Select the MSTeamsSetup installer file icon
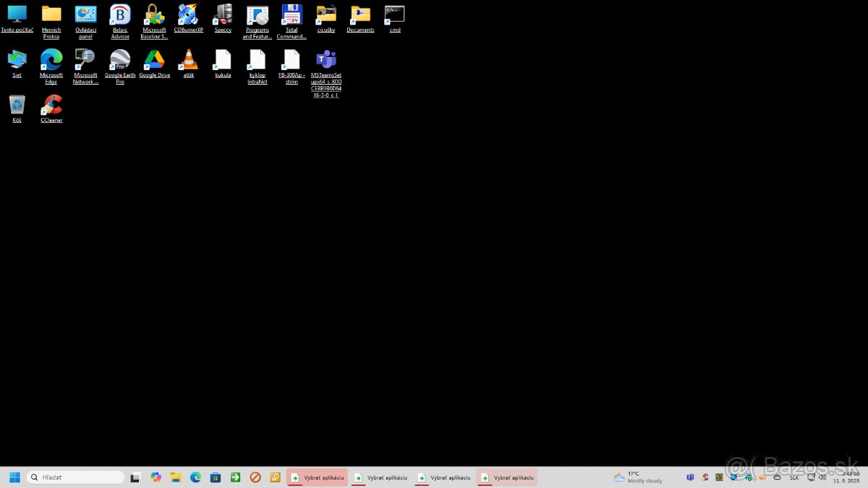Viewport: 868px width, 488px height. pyautogui.click(x=326, y=59)
